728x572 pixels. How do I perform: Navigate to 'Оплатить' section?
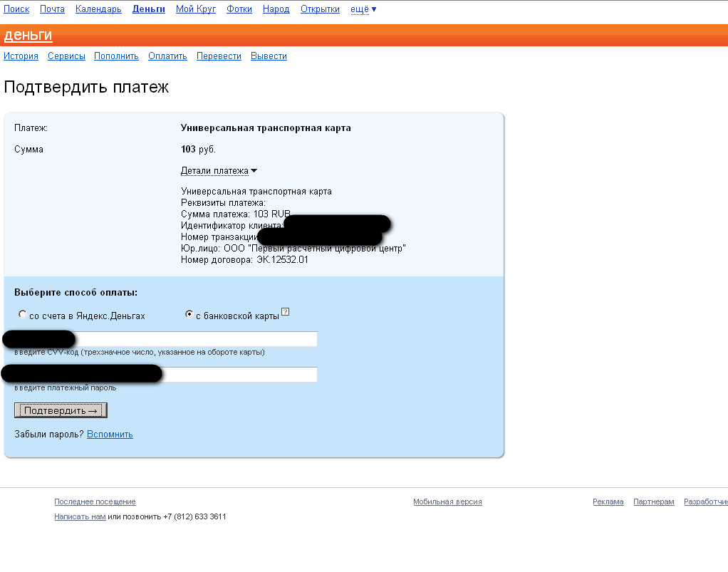pos(167,56)
